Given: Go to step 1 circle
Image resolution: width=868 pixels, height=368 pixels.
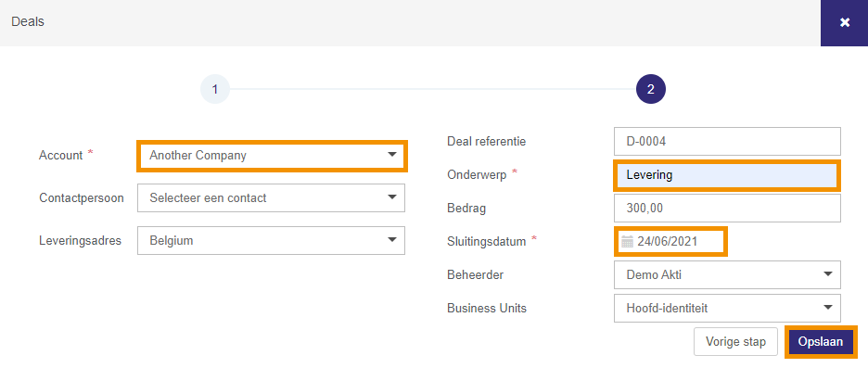Looking at the screenshot, I should 215,89.
